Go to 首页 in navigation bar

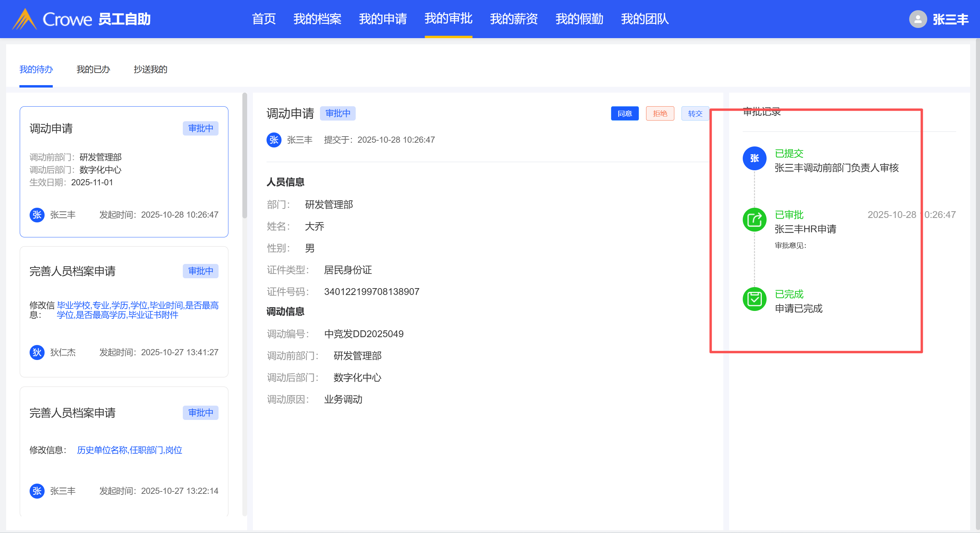(264, 19)
